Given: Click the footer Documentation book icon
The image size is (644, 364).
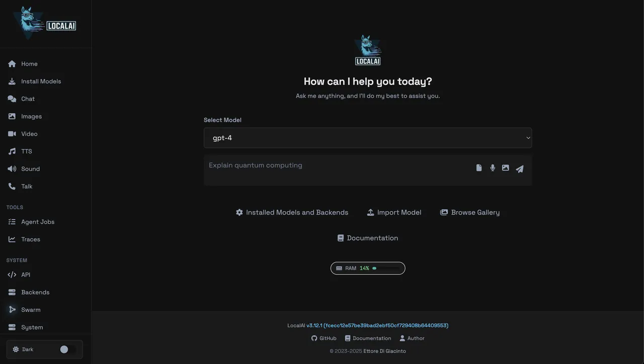Looking at the screenshot, I should click(347, 338).
